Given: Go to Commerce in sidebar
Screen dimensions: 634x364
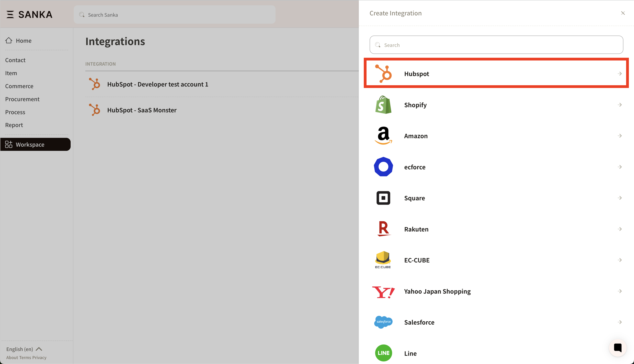Looking at the screenshot, I should click(19, 86).
